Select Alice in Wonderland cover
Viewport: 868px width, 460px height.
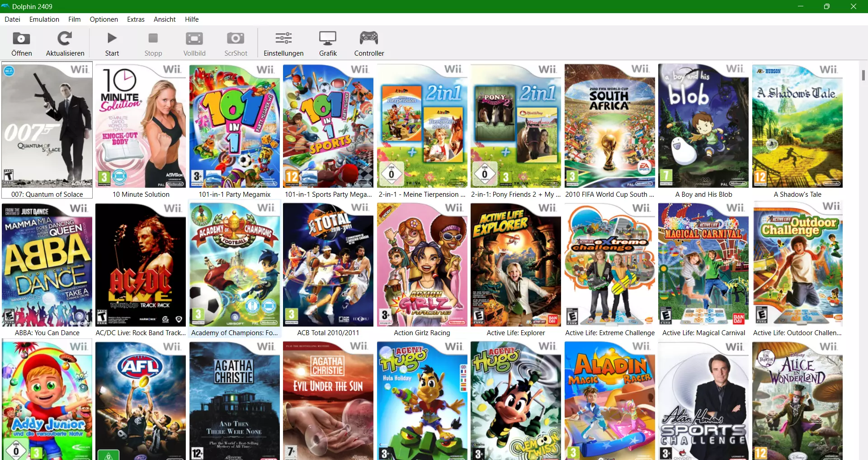click(797, 401)
